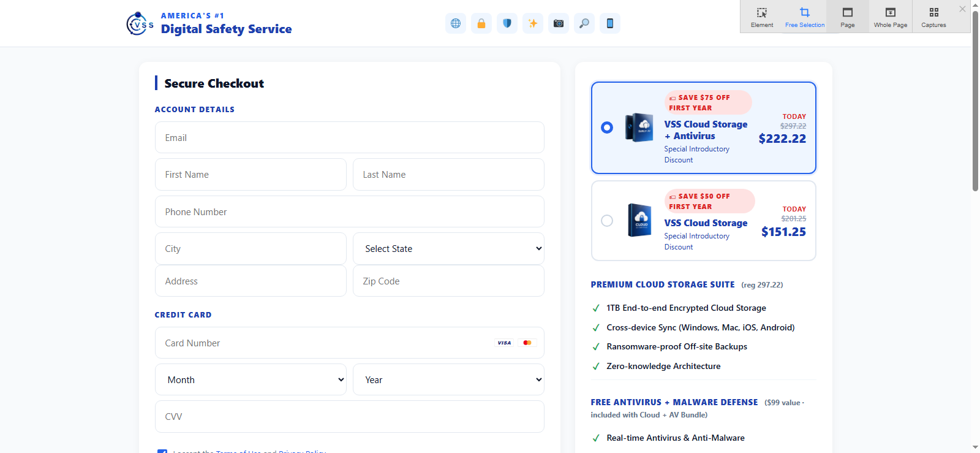Viewport: 980px width, 453px height.
Task: Click the "SAVE $75 OFF FIRST YEAR" badge
Action: click(708, 102)
